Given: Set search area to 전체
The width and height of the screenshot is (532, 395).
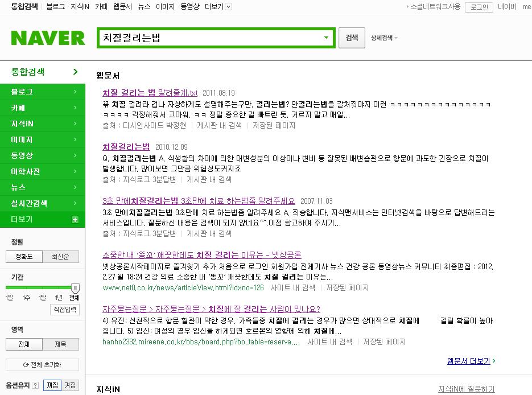Looking at the screenshot, I should [x=24, y=344].
